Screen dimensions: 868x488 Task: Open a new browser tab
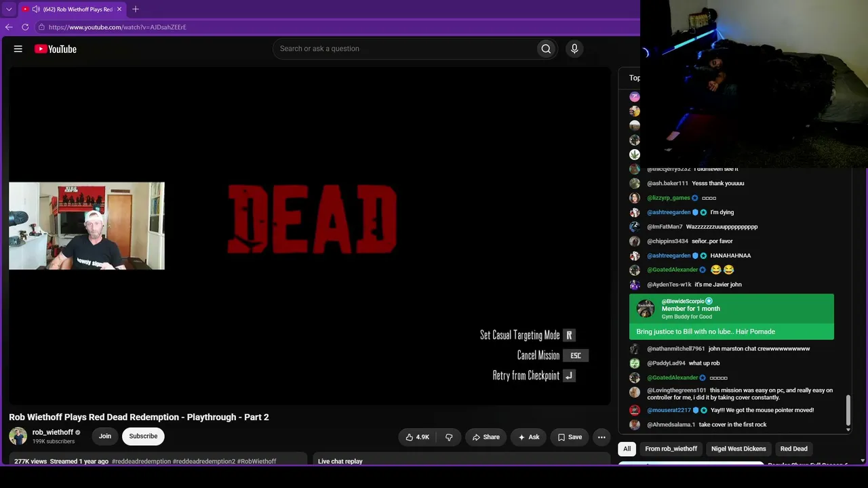[136, 9]
